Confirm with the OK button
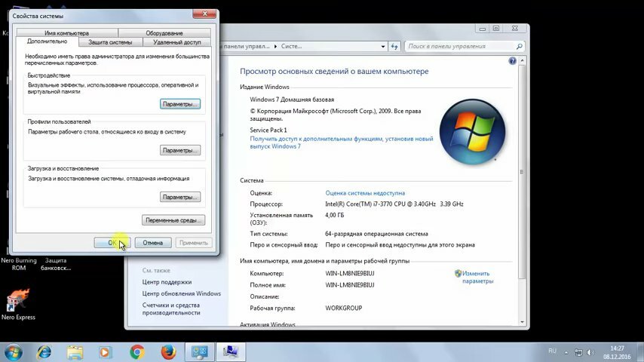The width and height of the screenshot is (644, 362). click(112, 243)
